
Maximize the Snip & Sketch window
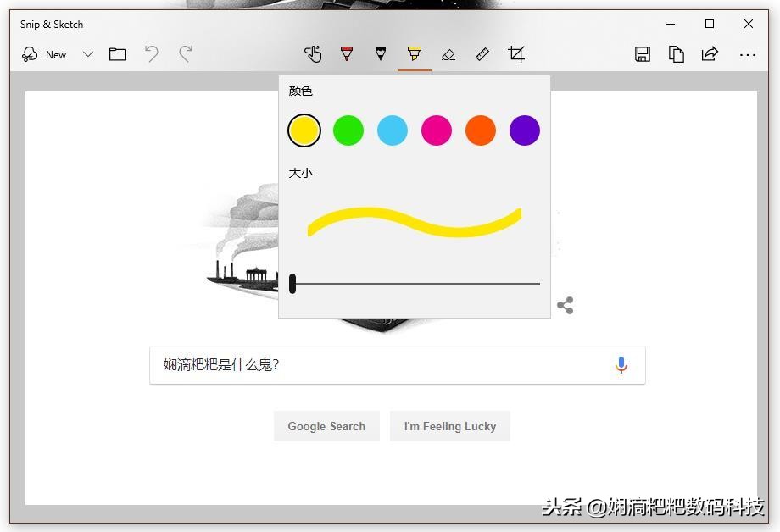[x=710, y=24]
